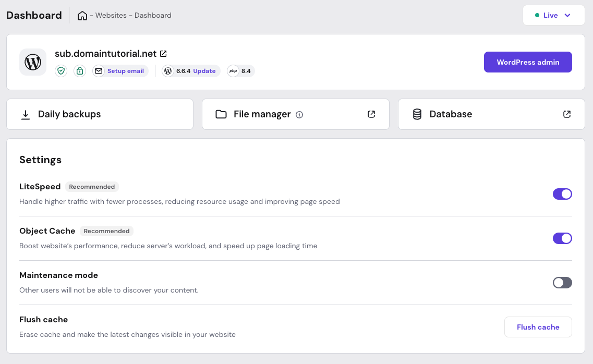This screenshot has width=593, height=364.
Task: Click the green shield security icon
Action: (62, 71)
